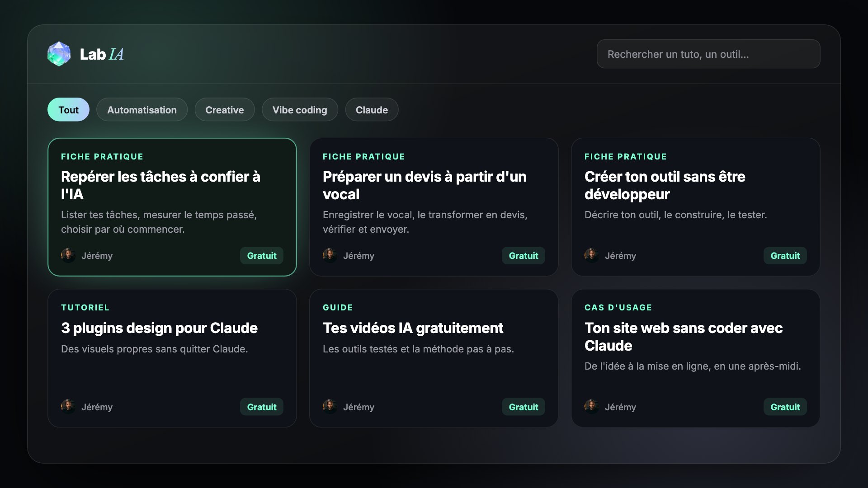Open Ton site web sans coder avec Claude title

point(684,337)
